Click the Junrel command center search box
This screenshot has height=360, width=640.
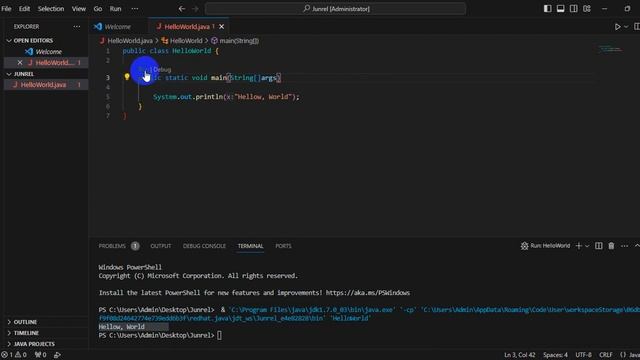pyautogui.click(x=336, y=9)
